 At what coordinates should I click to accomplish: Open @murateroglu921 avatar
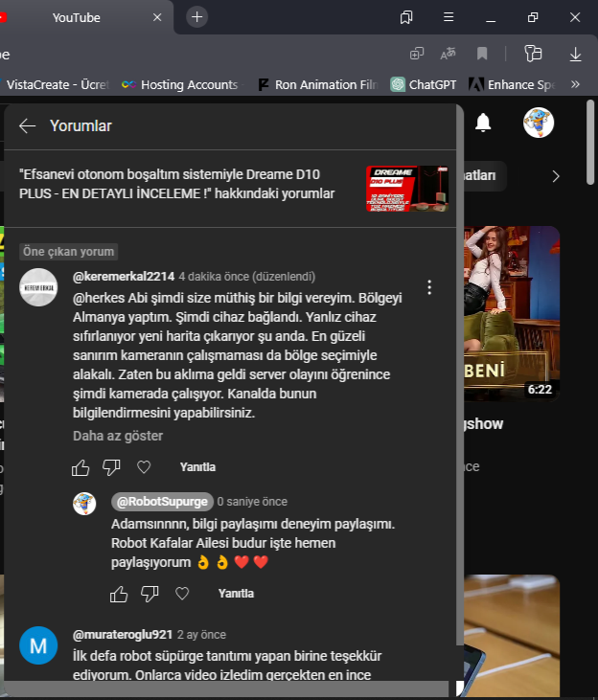pyautogui.click(x=38, y=645)
